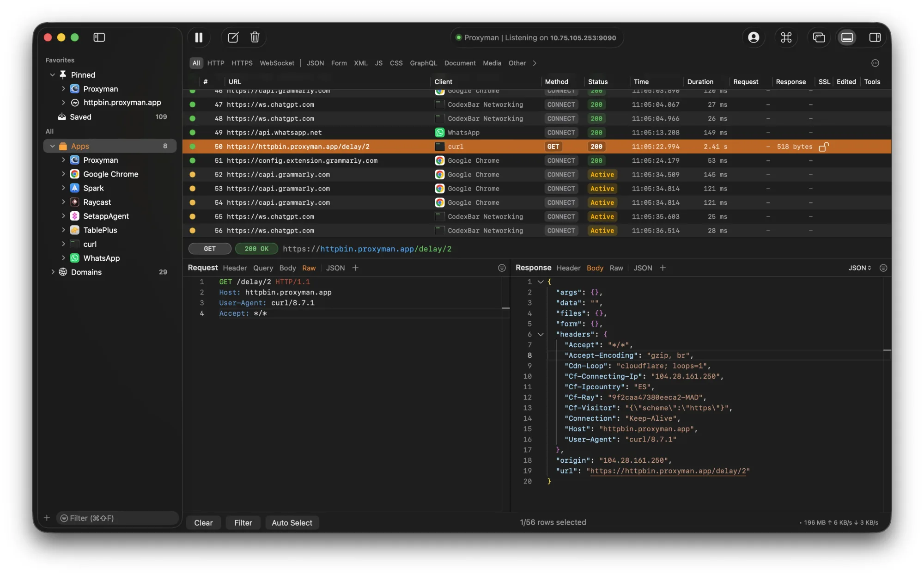Open the JSON format dropdown in Response
924x576 pixels.
tap(859, 268)
